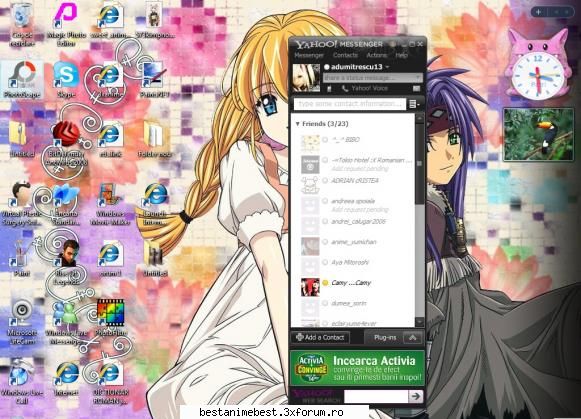This screenshot has height=419, width=581.
Task: Launch Magic Photo Editor shortcut
Action: 67,24
